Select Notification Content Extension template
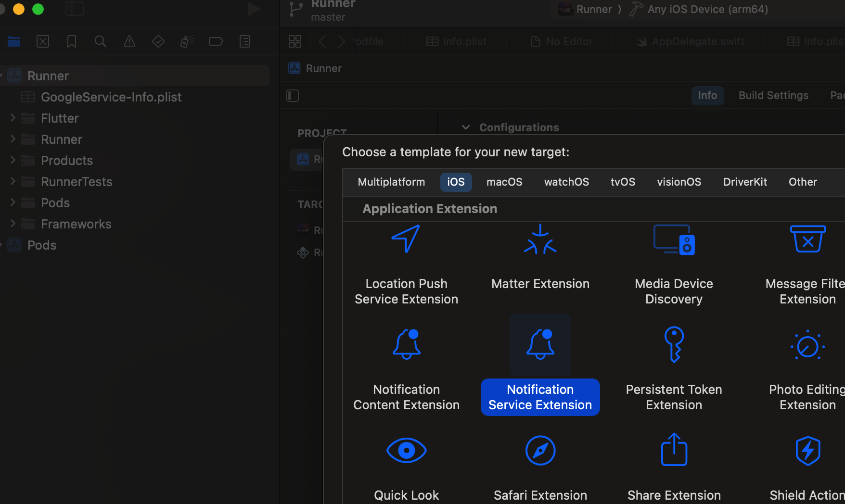The image size is (845, 504). [406, 369]
